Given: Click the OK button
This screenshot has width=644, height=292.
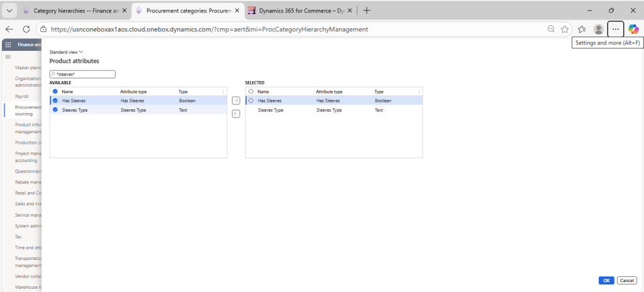Looking at the screenshot, I should pos(606,280).
